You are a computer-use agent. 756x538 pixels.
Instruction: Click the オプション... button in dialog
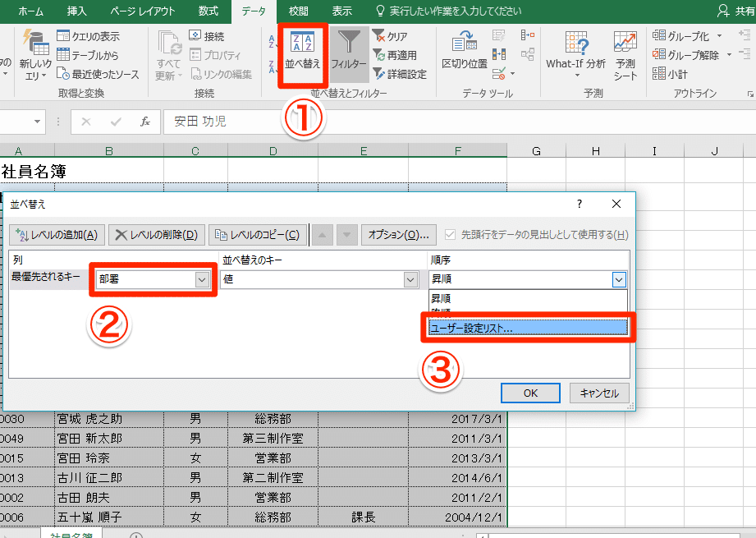[398, 235]
